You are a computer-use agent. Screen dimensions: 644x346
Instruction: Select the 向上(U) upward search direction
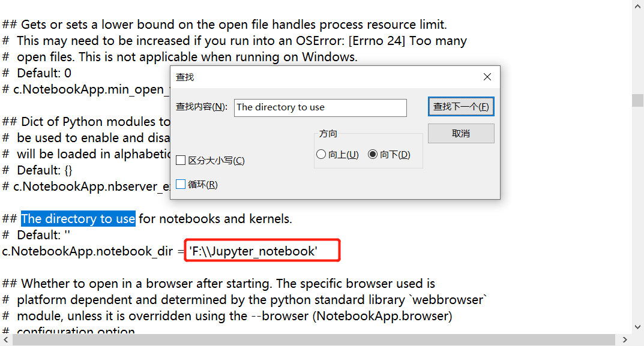(x=321, y=154)
